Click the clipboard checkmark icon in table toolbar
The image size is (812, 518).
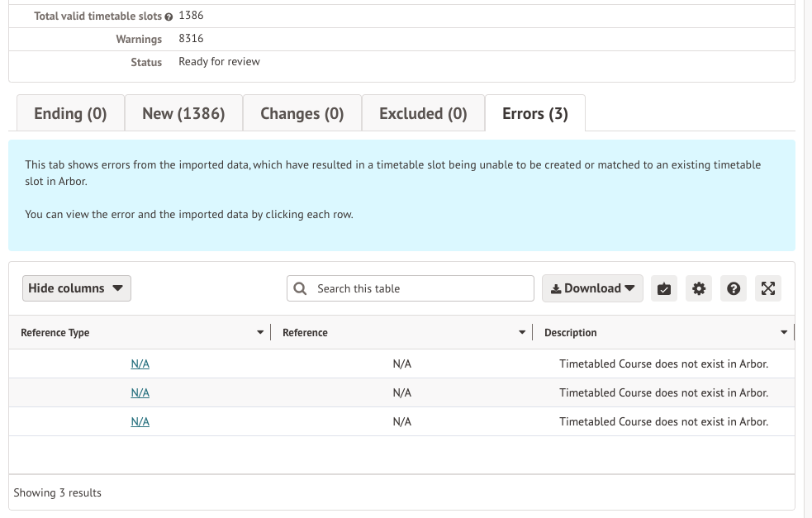tap(664, 288)
